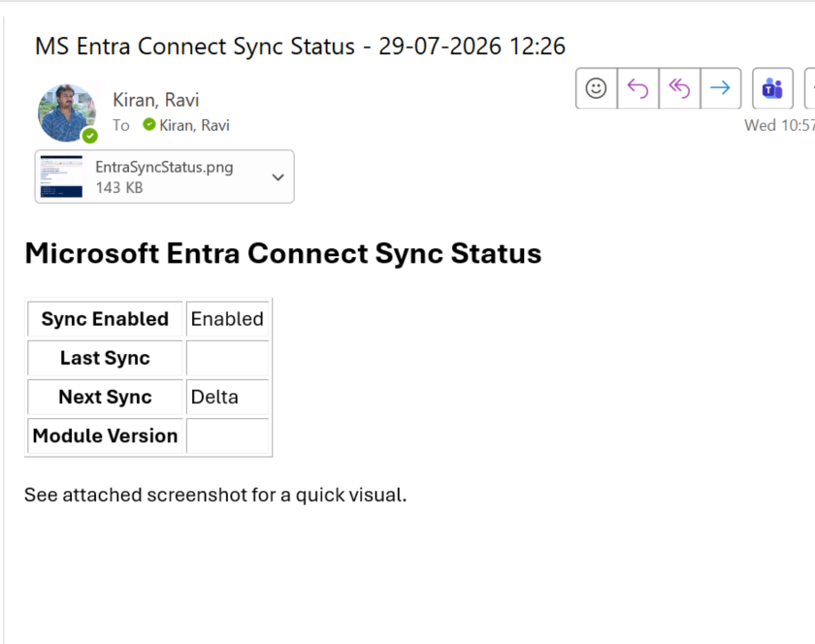
Task: Share to Microsoft Teams icon
Action: [772, 88]
